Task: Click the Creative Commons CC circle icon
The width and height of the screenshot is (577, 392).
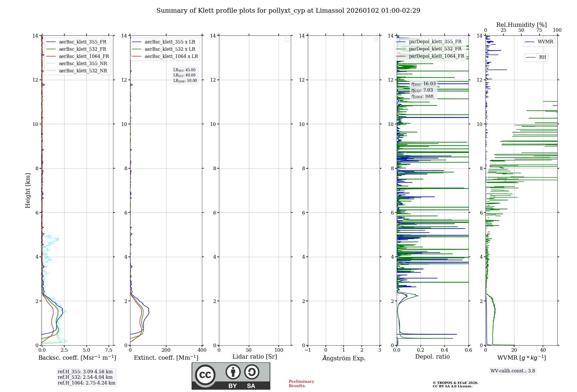Action: pyautogui.click(x=205, y=375)
